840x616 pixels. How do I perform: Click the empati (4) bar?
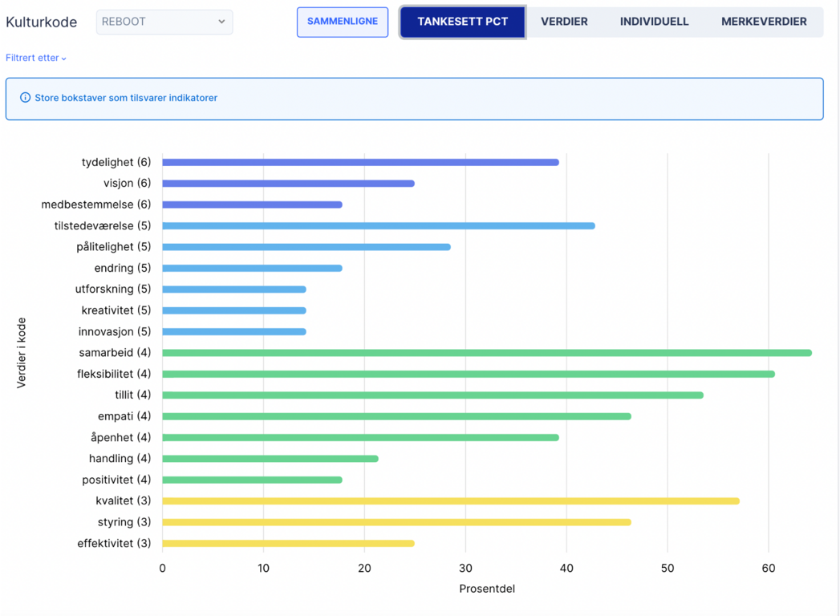coord(396,416)
